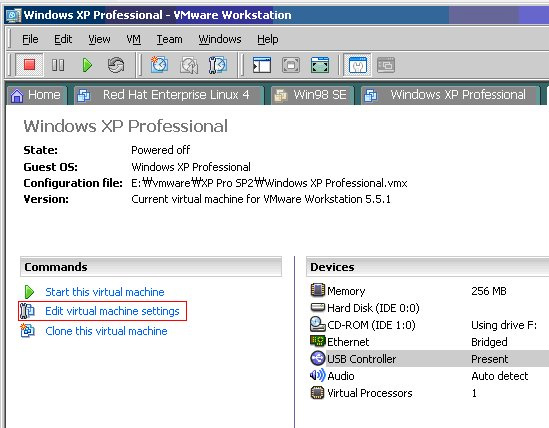
Task: Click the configuration file path text
Action: [x=269, y=183]
